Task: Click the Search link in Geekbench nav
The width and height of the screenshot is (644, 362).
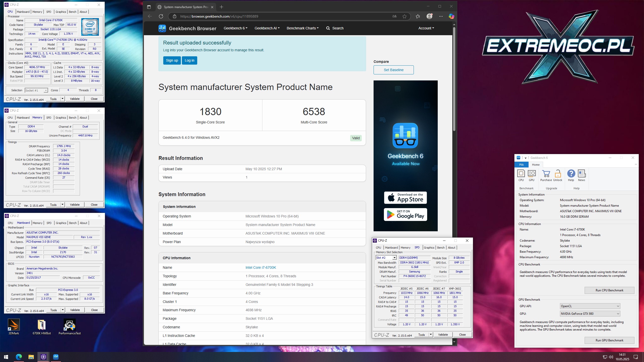Action: (x=335, y=28)
